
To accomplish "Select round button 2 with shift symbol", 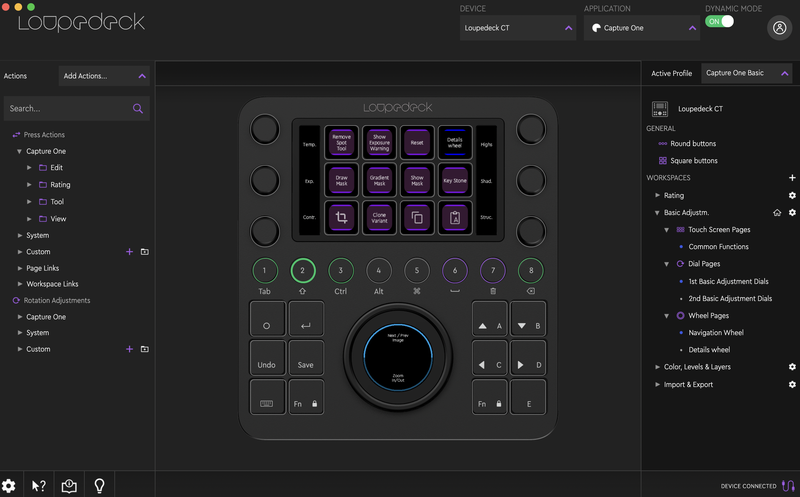I will pyautogui.click(x=303, y=270).
